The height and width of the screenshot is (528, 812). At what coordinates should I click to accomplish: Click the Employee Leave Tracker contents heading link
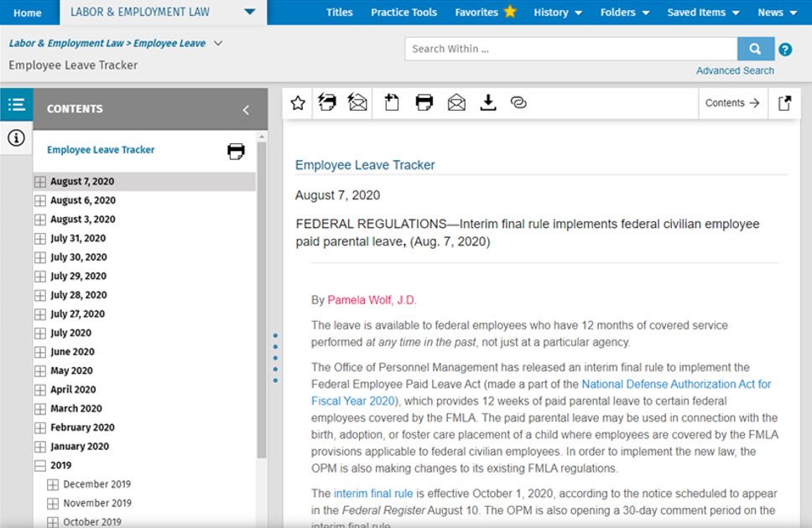point(101,150)
